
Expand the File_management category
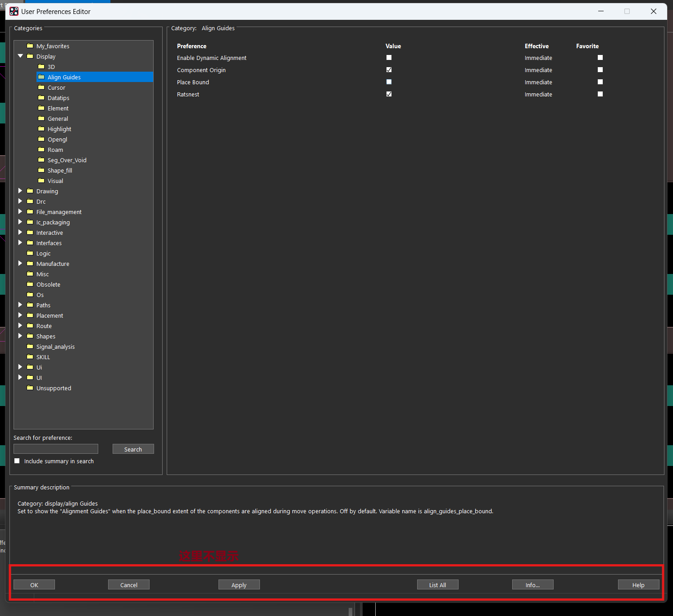[x=20, y=211]
